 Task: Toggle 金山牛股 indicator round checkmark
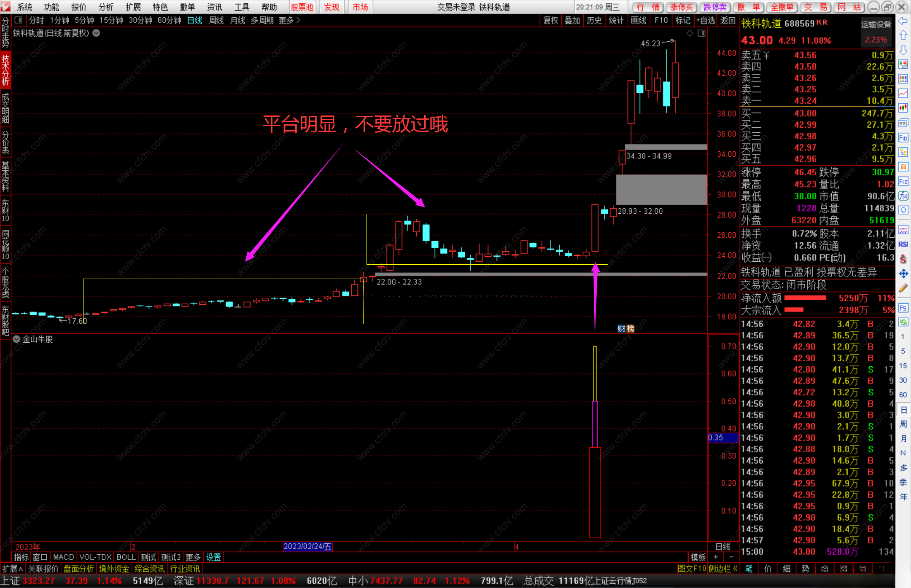click(x=16, y=339)
